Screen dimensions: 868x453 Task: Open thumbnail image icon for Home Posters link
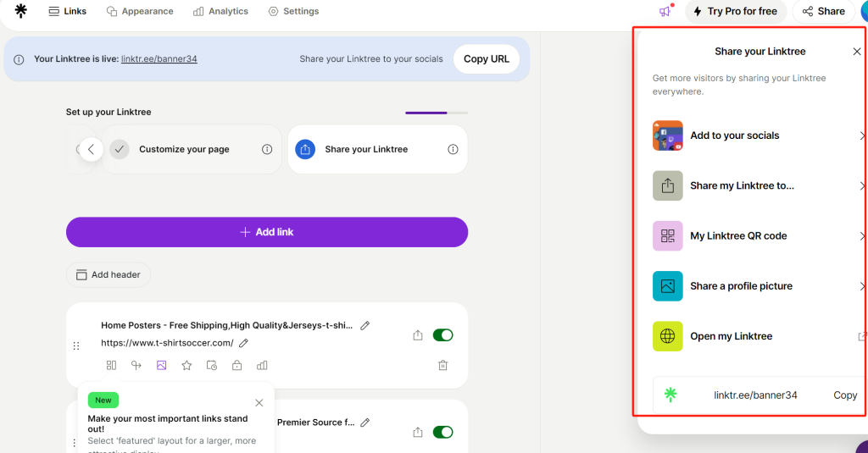pyautogui.click(x=162, y=365)
